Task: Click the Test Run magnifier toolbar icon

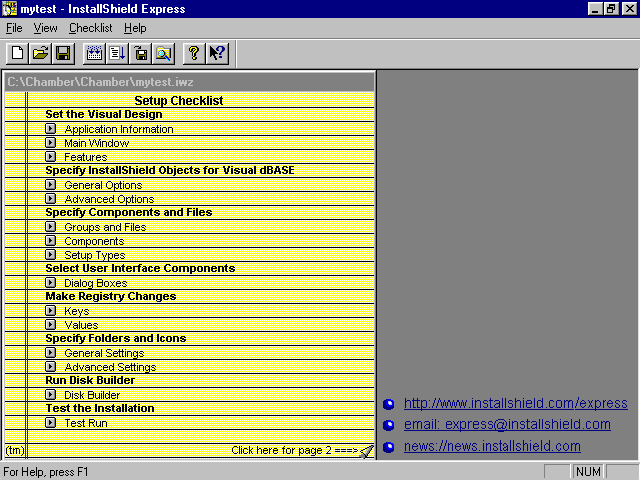Action: [163, 53]
